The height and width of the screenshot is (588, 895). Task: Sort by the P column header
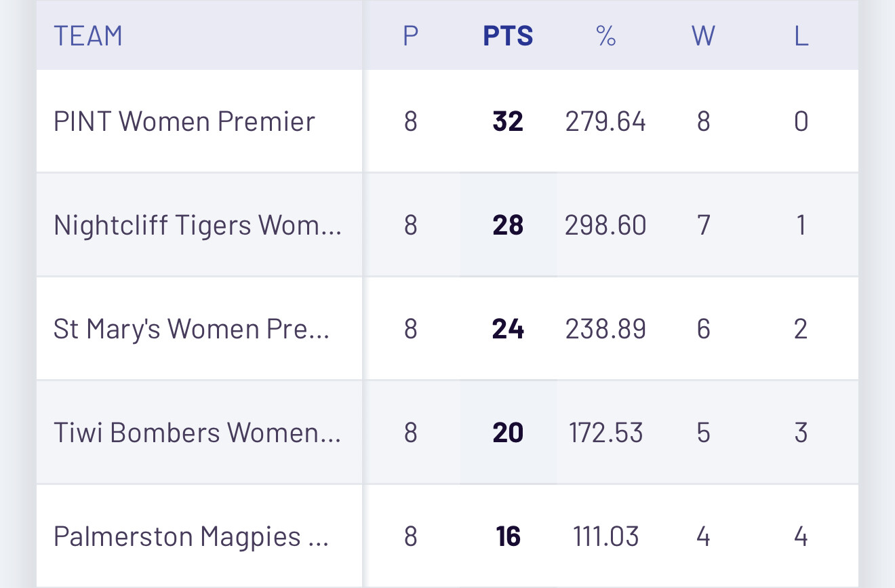point(410,36)
